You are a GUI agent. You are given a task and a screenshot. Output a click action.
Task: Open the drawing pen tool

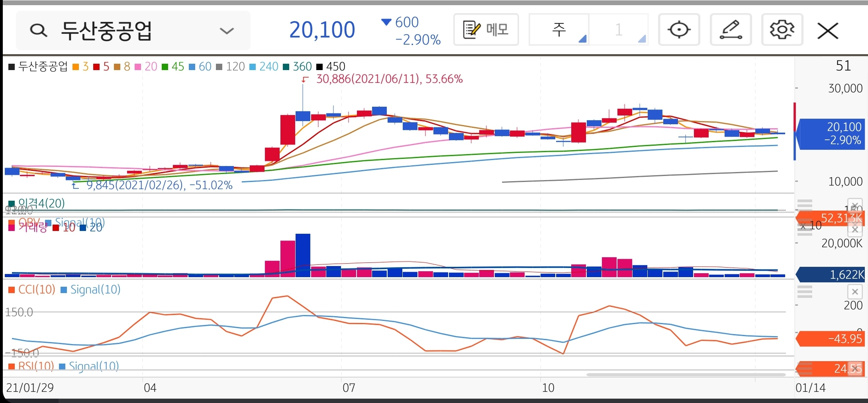[x=731, y=29]
